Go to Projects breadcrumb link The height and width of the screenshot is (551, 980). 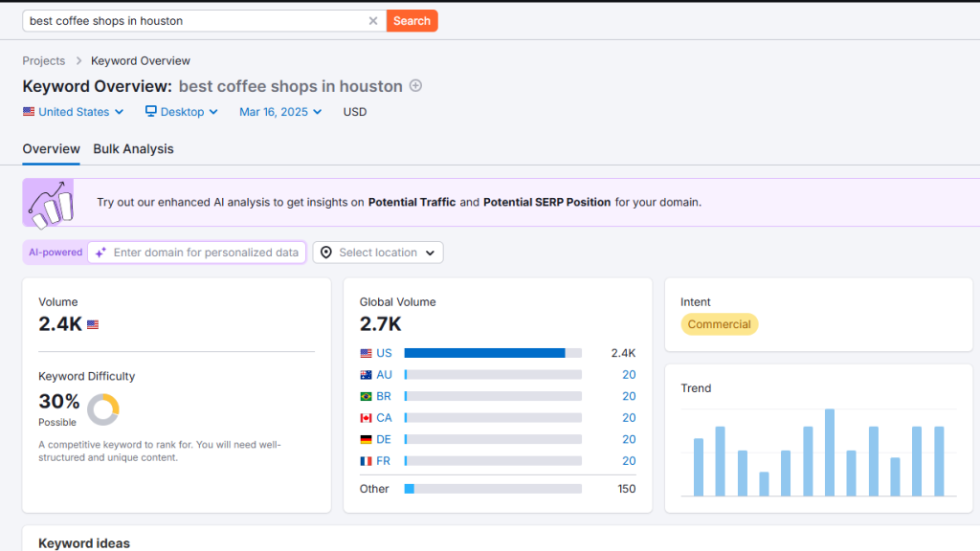click(44, 61)
